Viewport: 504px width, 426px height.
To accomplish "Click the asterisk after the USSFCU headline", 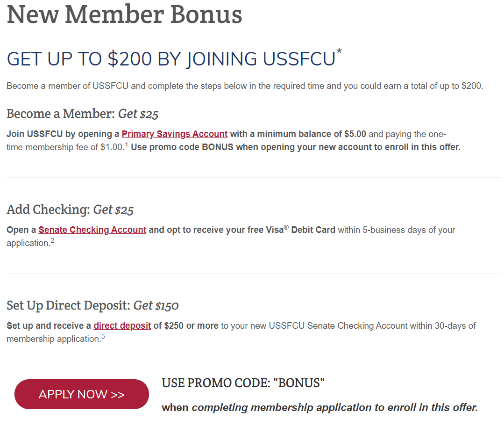I will pos(339,51).
